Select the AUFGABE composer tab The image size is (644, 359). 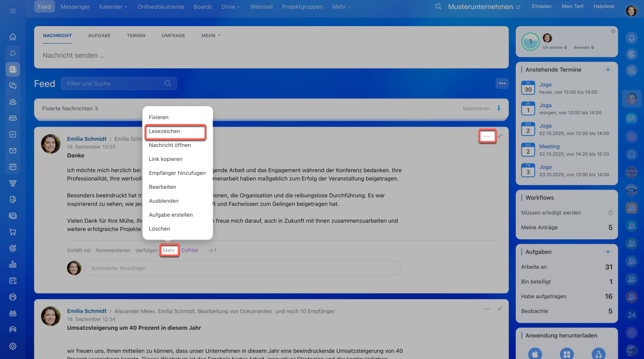99,36
